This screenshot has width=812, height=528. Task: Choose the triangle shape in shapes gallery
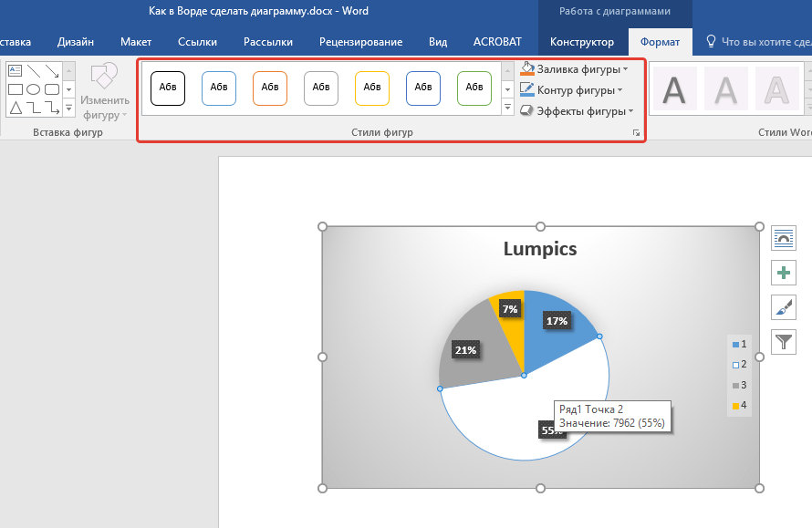pos(15,109)
